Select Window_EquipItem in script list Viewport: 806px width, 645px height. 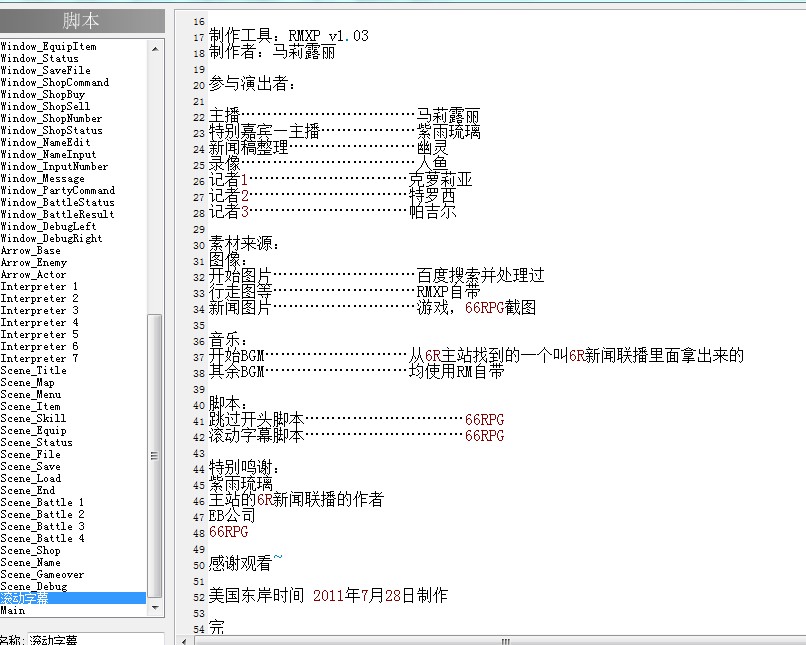[48, 46]
